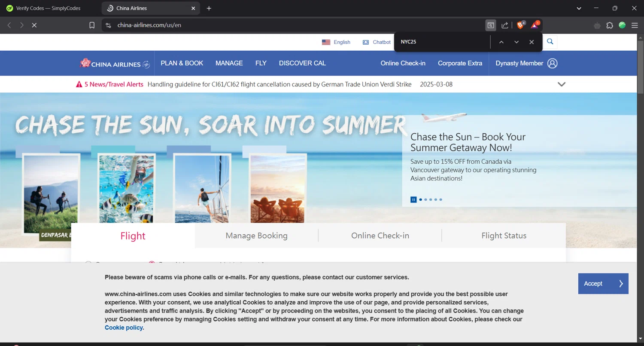Go to Online Check-in in header
The image size is (644, 346).
403,63
